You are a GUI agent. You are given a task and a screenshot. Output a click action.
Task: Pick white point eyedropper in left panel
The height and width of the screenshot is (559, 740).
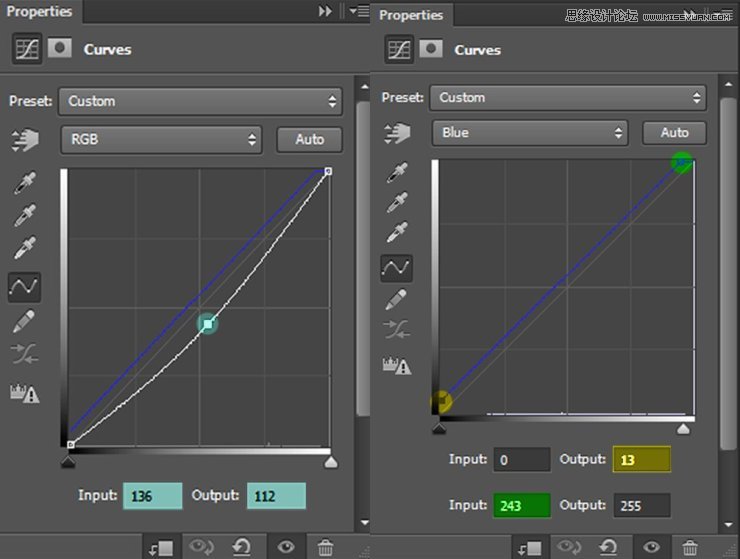[x=24, y=248]
